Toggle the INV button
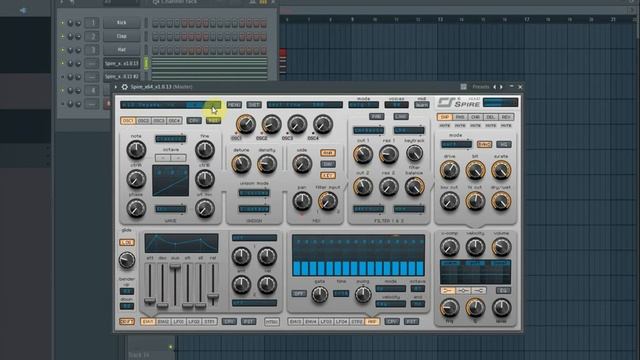Screen dimensions: 640x360 (328, 164)
